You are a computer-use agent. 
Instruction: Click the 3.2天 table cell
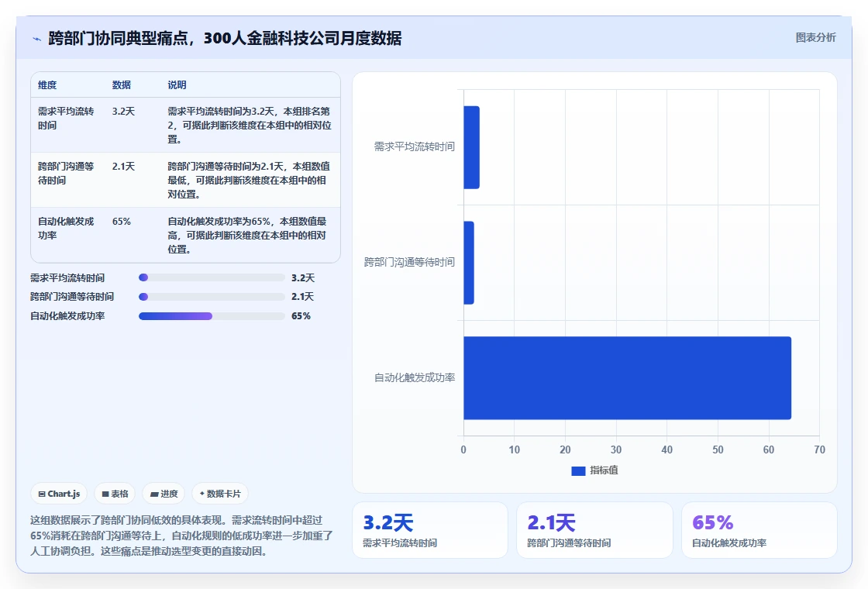[x=123, y=112]
